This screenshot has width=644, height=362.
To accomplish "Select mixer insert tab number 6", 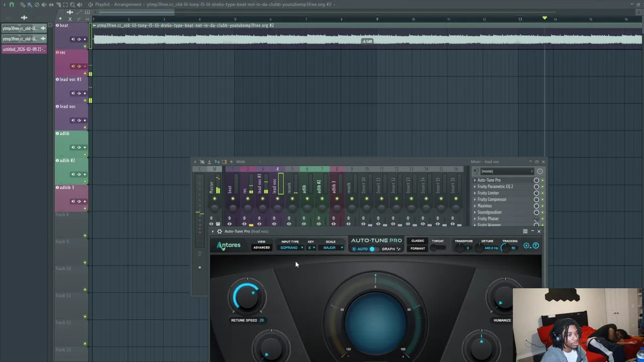I will tap(307, 169).
